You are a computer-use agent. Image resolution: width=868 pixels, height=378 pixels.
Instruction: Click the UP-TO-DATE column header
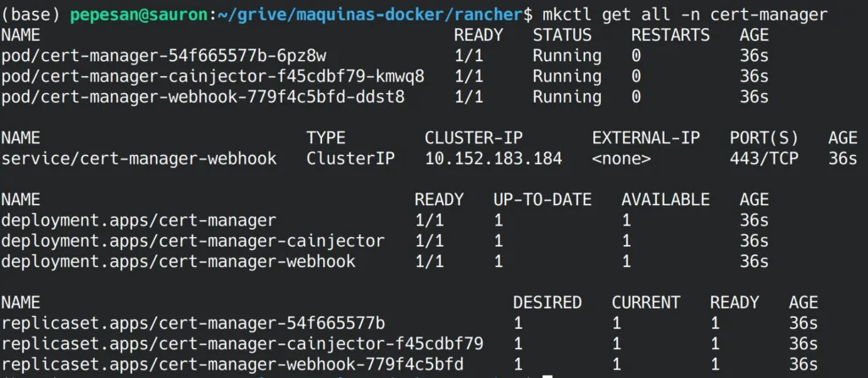click(x=542, y=200)
